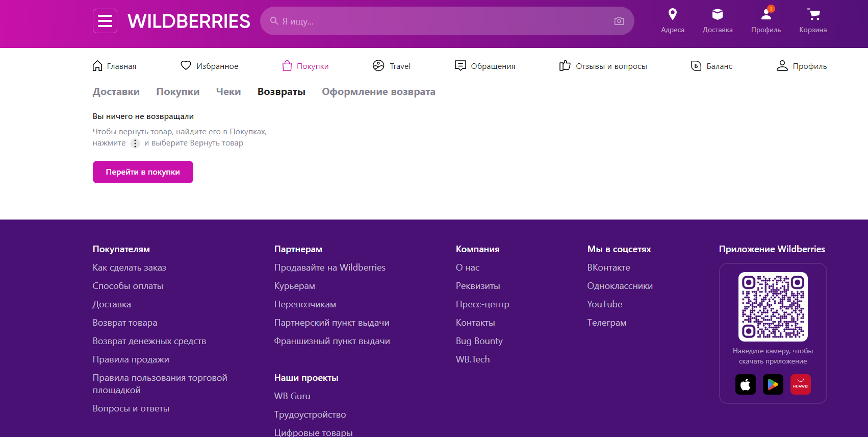
Task: Click the 'Компания' footer heading
Action: click(478, 249)
